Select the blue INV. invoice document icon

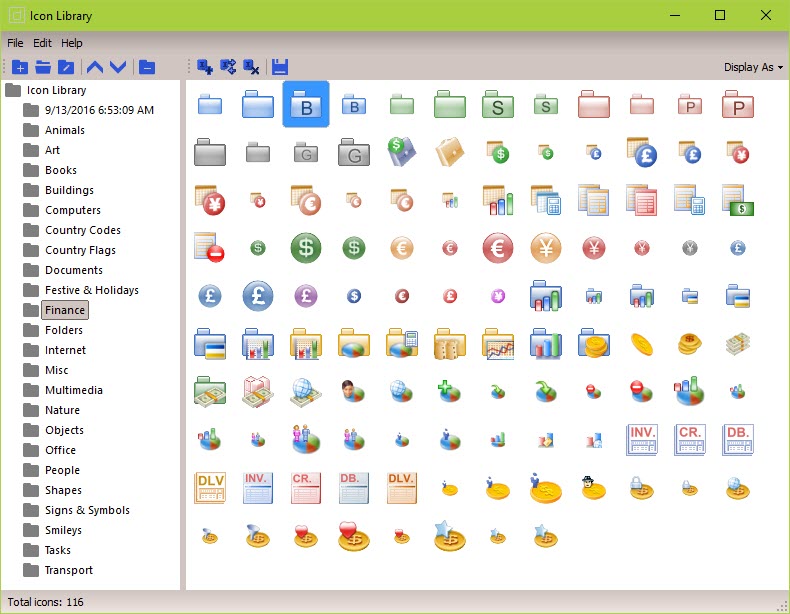[642, 439]
